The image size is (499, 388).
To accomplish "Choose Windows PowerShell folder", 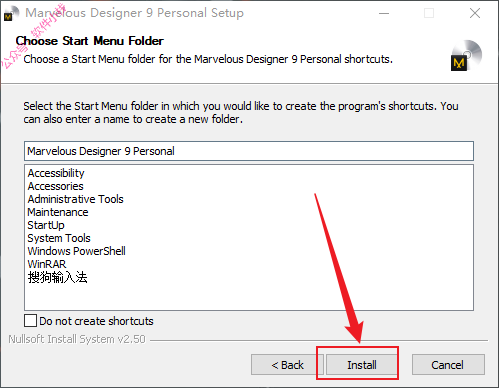I will (x=76, y=251).
